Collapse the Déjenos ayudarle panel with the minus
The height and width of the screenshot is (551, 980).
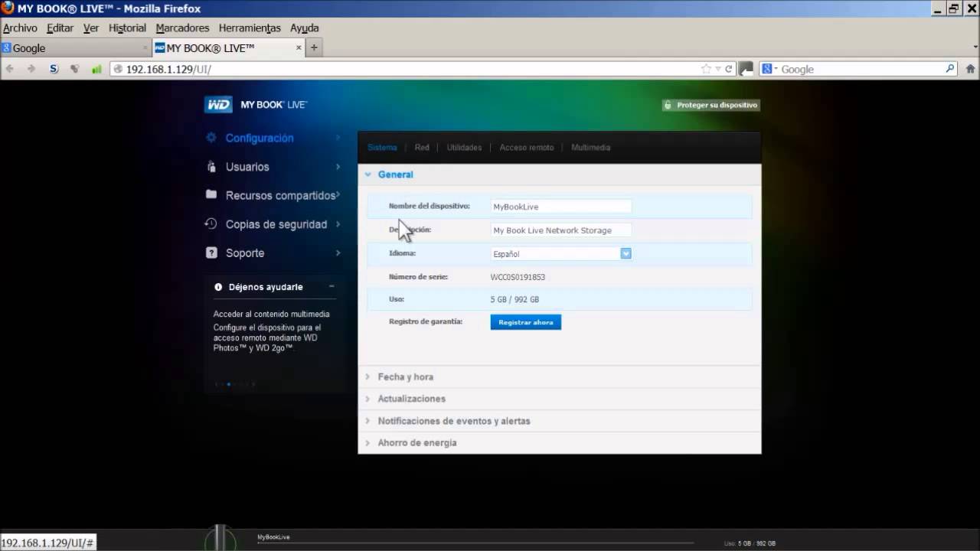(x=332, y=286)
